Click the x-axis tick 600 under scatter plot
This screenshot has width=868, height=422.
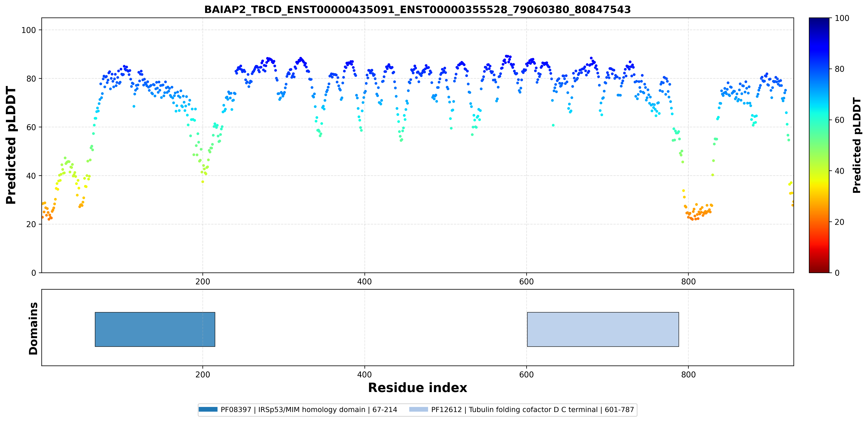coord(526,281)
